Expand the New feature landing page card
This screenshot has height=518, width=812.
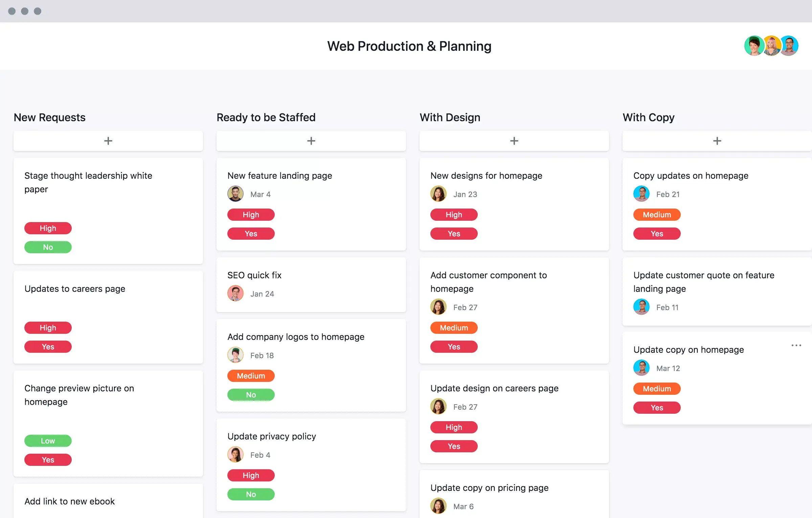coord(279,176)
